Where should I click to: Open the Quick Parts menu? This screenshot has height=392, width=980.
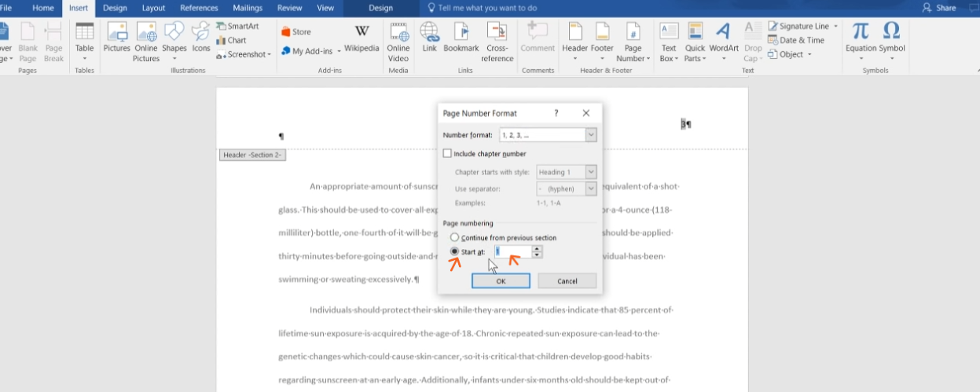[695, 42]
